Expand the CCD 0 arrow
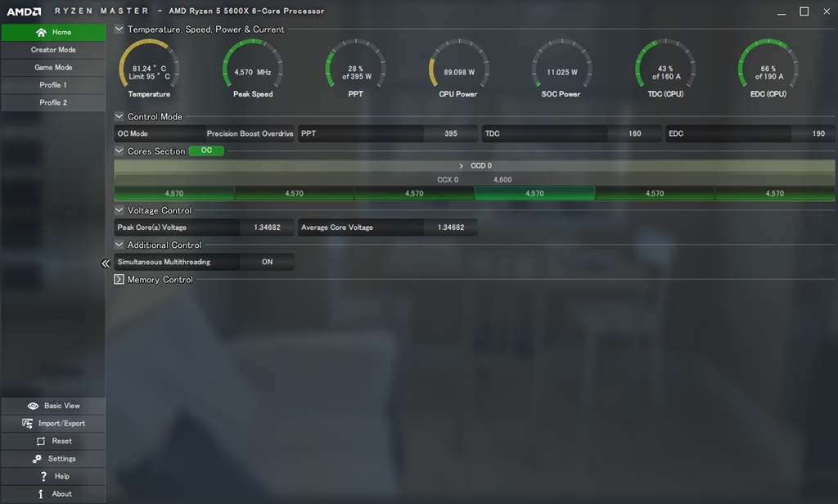The width and height of the screenshot is (838, 504). [461, 166]
